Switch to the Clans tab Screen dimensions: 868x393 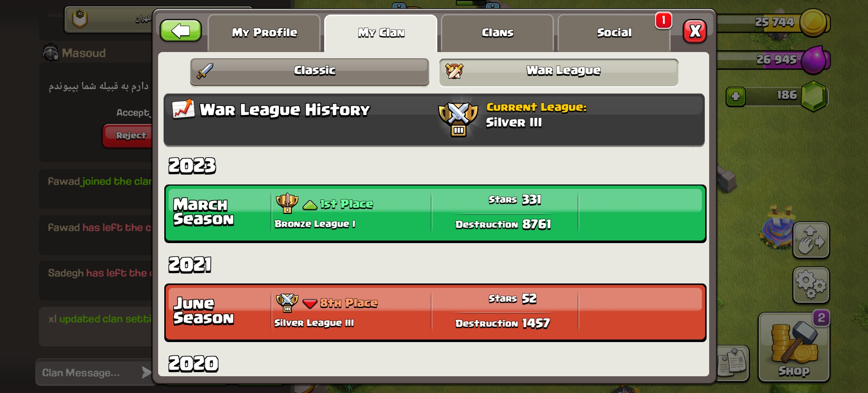pyautogui.click(x=498, y=33)
